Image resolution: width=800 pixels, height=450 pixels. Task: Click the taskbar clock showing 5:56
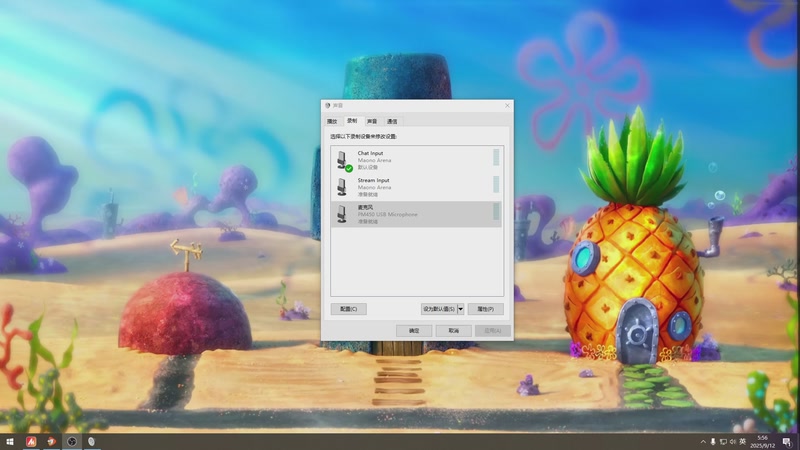point(762,442)
